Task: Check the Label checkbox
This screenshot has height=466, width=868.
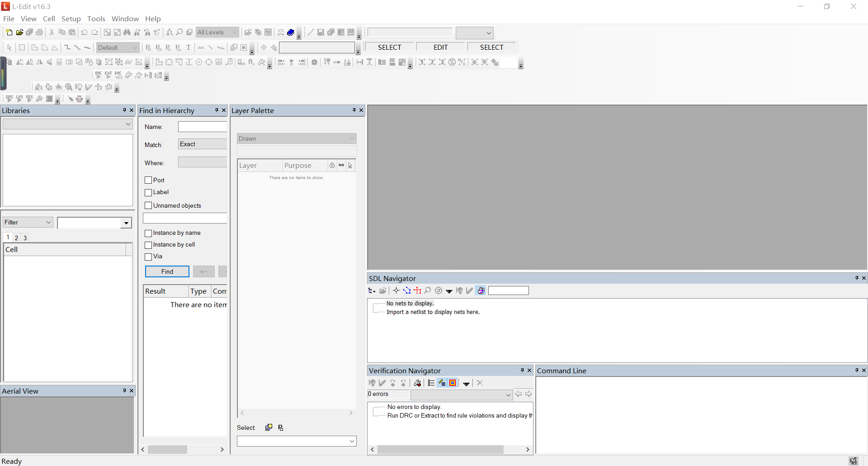Action: click(x=148, y=192)
